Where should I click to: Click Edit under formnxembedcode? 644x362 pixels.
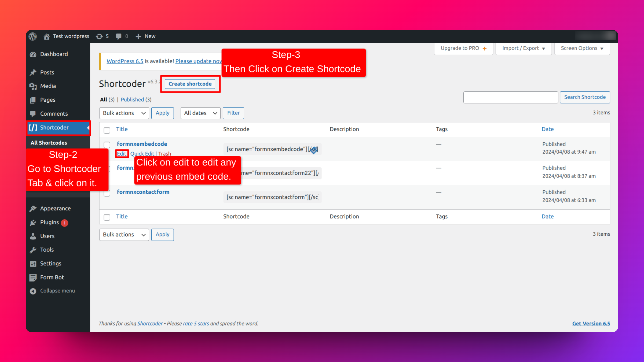pyautogui.click(x=122, y=154)
